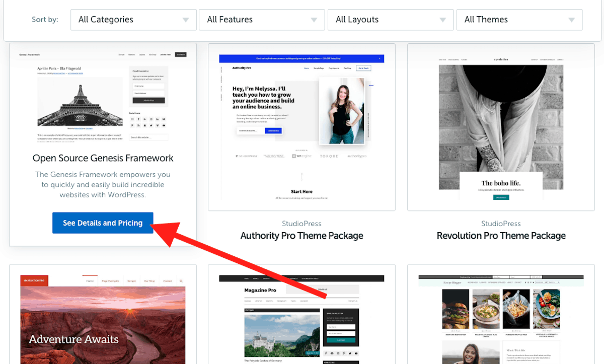The width and height of the screenshot is (604, 364).
Task: Select the Pinterest icon in Magazine Pro preview
Action: click(x=344, y=353)
